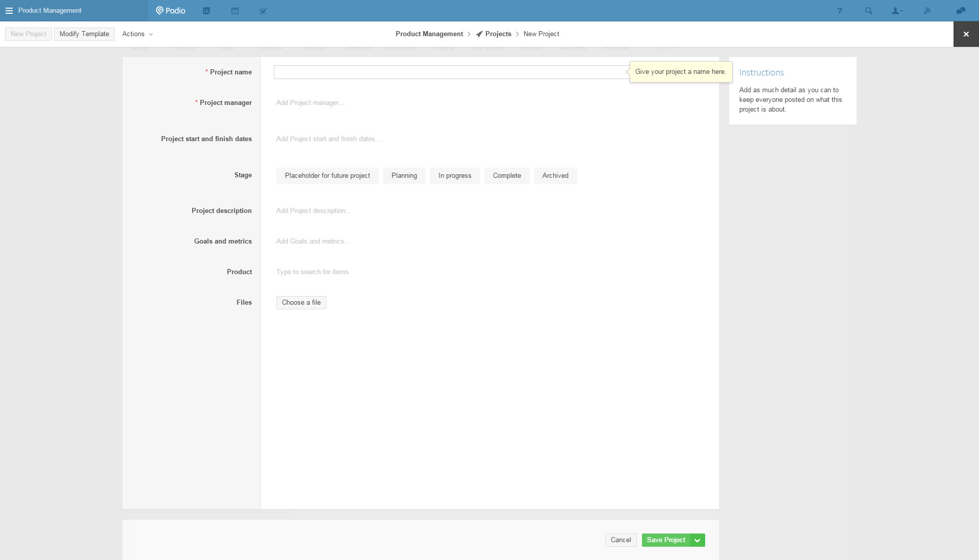Viewport: 979px width, 560px height.
Task: Open the Save Project dropdown arrow
Action: (698, 540)
